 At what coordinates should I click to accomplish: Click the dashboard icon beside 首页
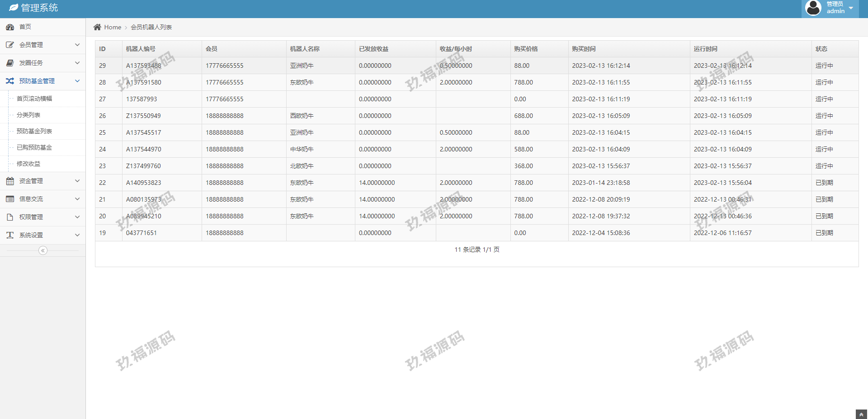[x=10, y=27]
